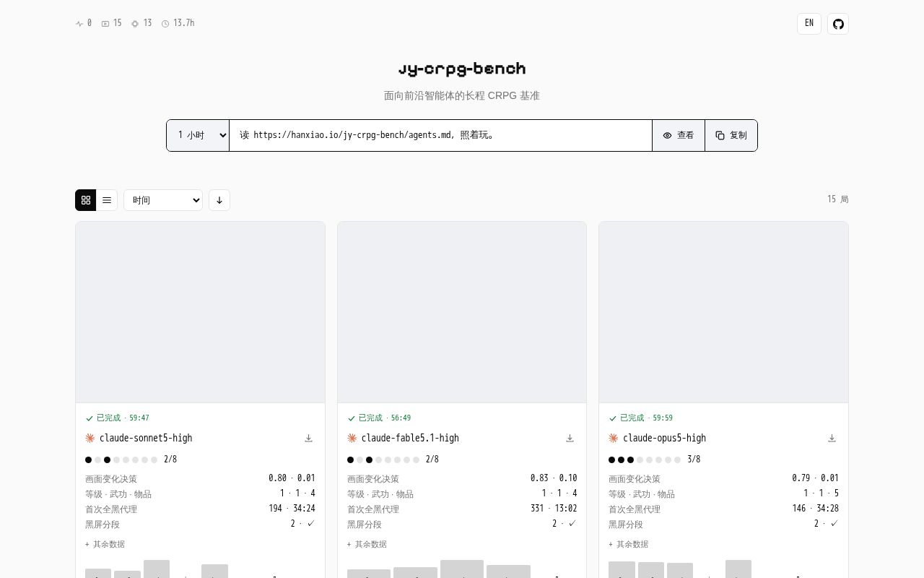This screenshot has width=924, height=578.
Task: Expand 其余数据 on claude-opus5-high card
Action: click(628, 544)
